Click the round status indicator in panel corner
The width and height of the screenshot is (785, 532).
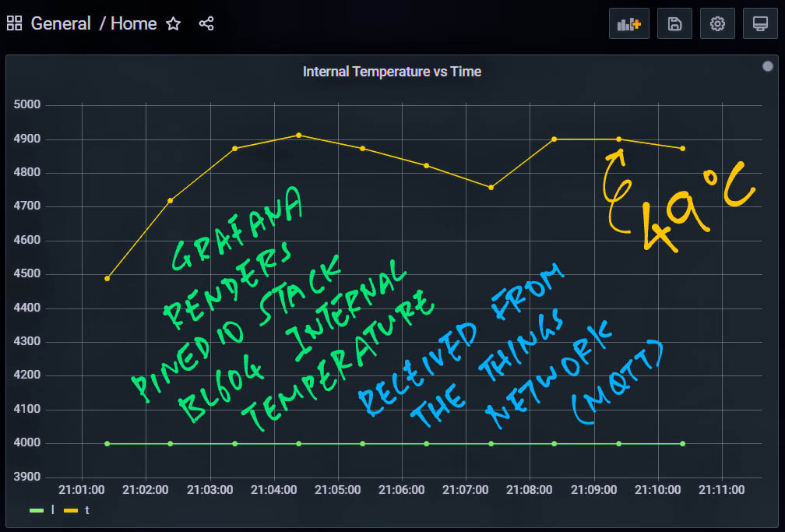pos(767,67)
